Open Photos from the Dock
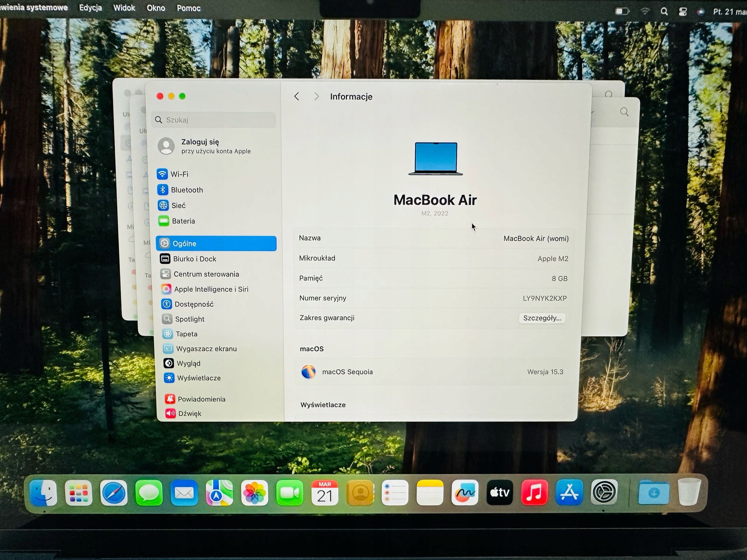 tap(255, 493)
